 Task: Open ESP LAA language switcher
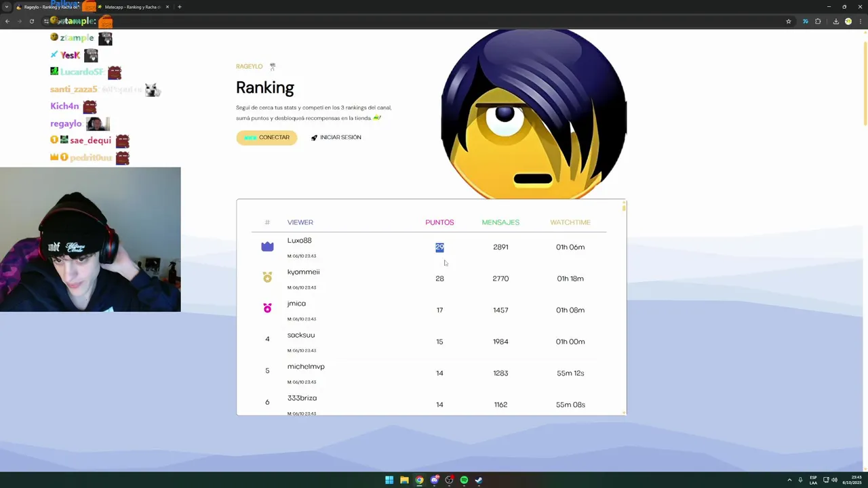[813, 480]
